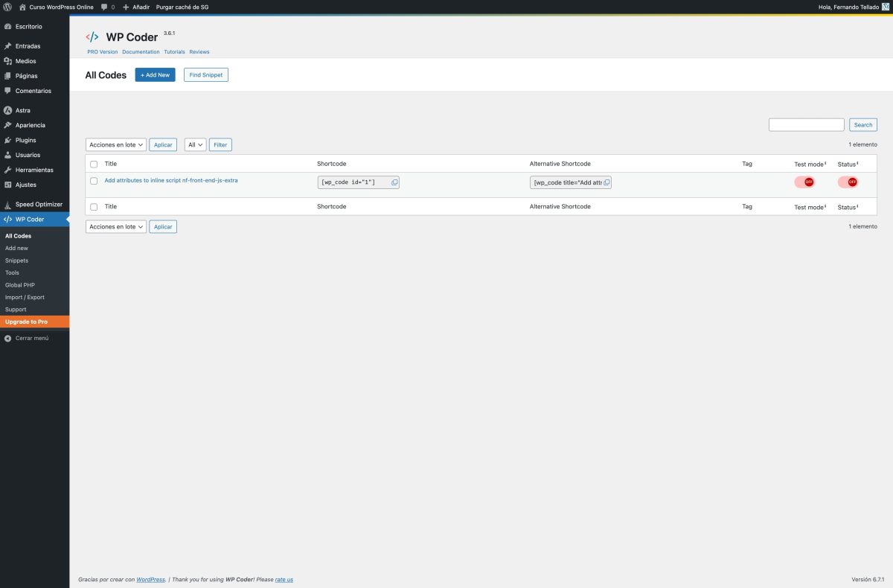Open the bottom Acciones en lote dropdown
This screenshot has height=588, width=893.
115,226
